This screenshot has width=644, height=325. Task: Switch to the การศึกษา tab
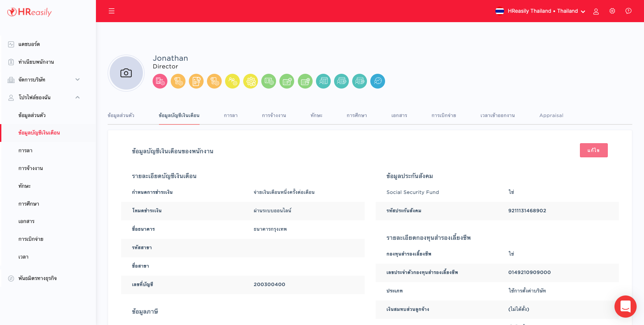(x=357, y=115)
